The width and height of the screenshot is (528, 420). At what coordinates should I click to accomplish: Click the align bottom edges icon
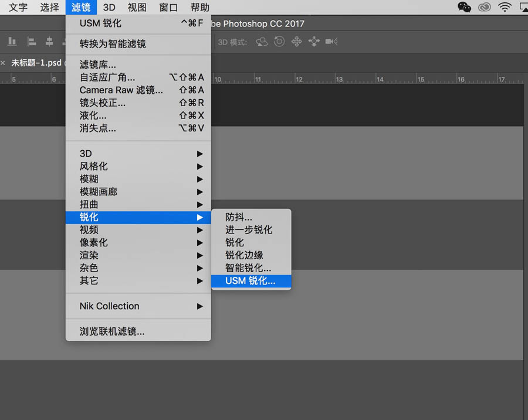(x=12, y=42)
